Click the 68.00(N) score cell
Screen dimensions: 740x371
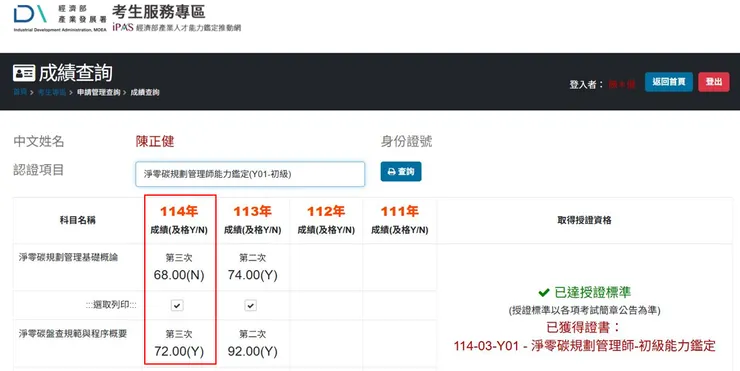[x=179, y=275]
